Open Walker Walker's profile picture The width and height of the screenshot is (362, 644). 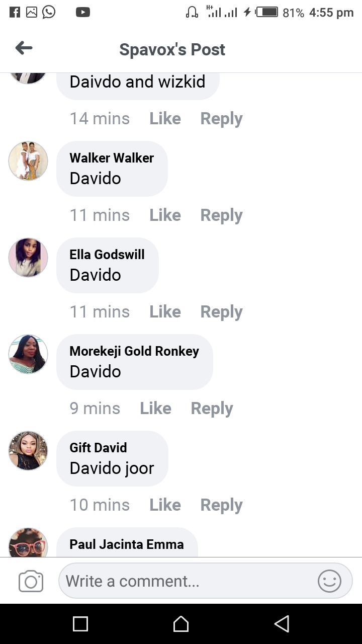[28, 161]
